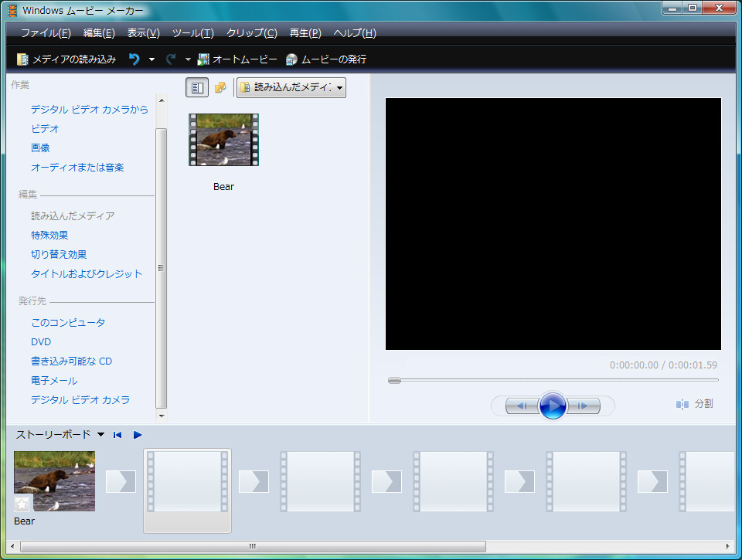Click the next frame button
The image size is (742, 560).
[584, 406]
